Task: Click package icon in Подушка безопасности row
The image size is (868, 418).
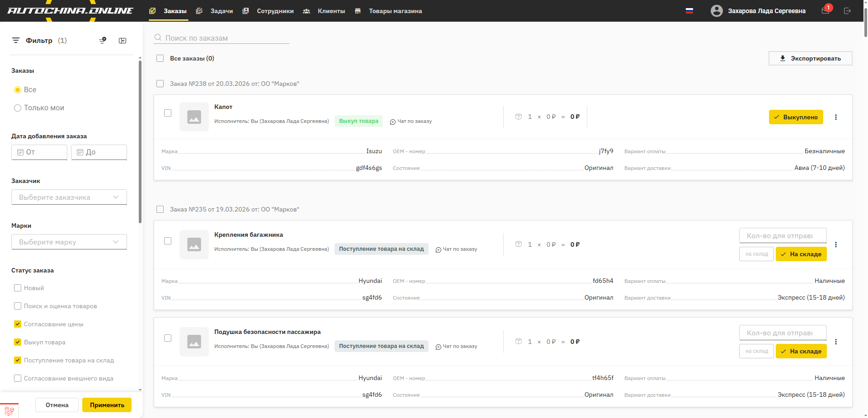Action: 519,342
